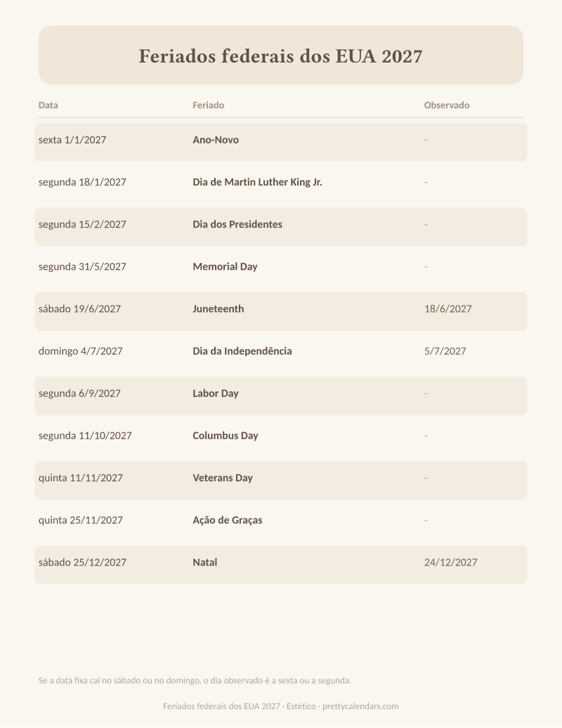Select the Memorial Day row name

click(x=225, y=266)
